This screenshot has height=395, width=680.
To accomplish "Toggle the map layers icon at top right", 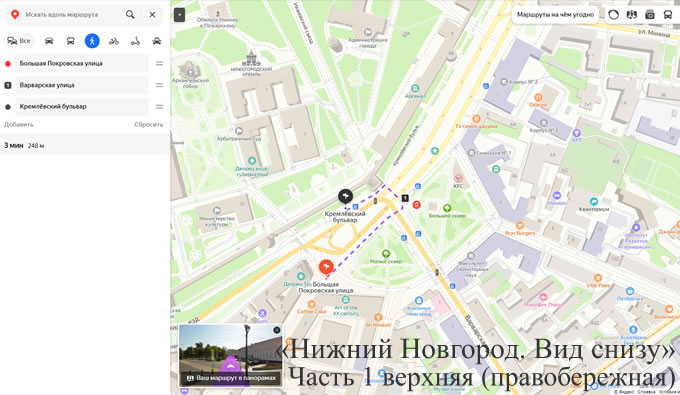I will coord(631,15).
